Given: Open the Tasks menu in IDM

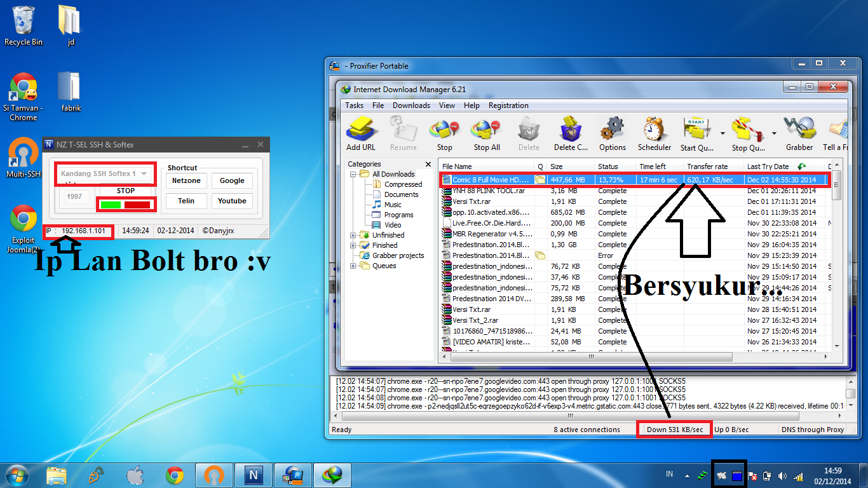Looking at the screenshot, I should (x=354, y=105).
